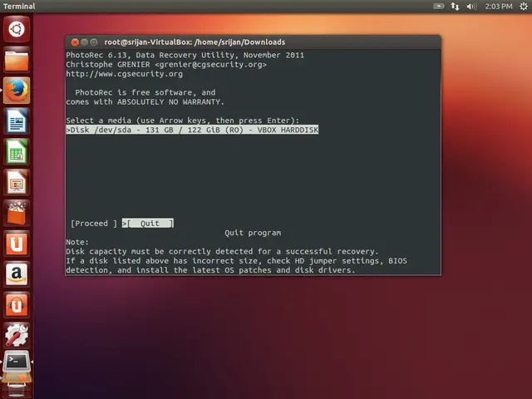Image resolution: width=532 pixels, height=399 pixels.
Task: Open the session gear menu in top panel
Action: pyautogui.click(x=524, y=6)
